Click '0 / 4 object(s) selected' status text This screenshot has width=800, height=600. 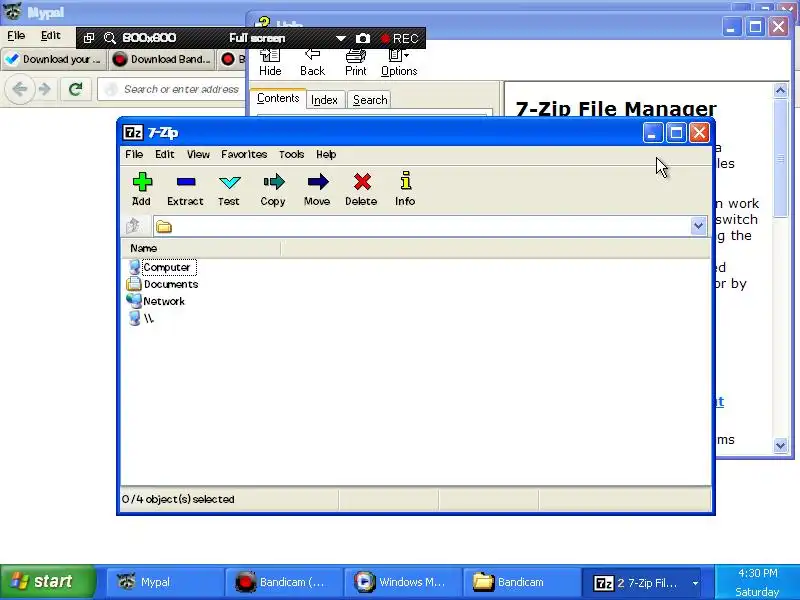tap(178, 499)
